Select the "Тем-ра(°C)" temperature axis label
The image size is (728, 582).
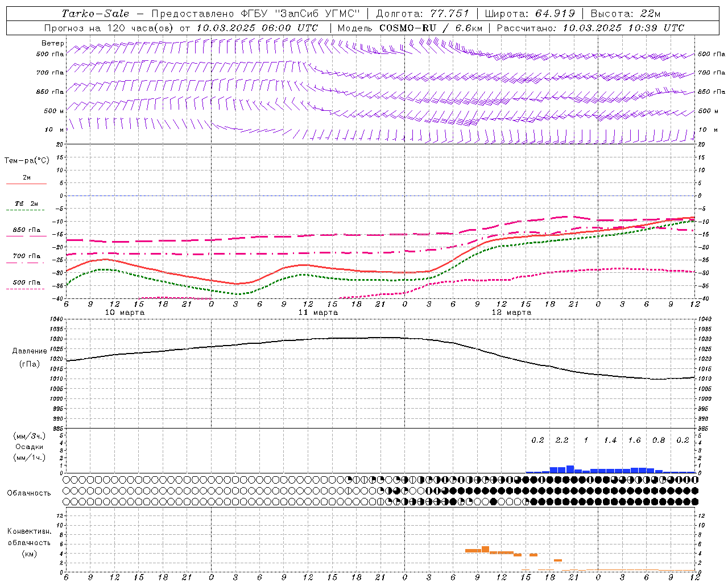pyautogui.click(x=27, y=161)
